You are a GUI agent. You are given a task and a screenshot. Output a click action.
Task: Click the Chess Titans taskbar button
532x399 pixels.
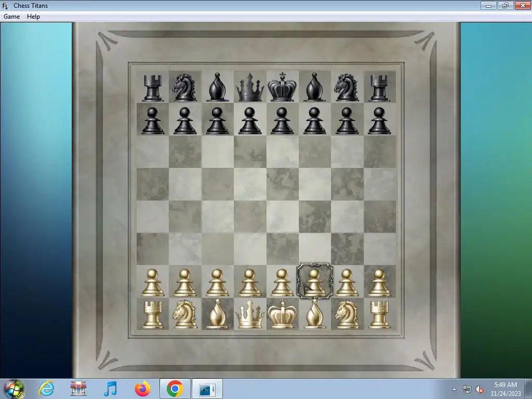point(207,389)
